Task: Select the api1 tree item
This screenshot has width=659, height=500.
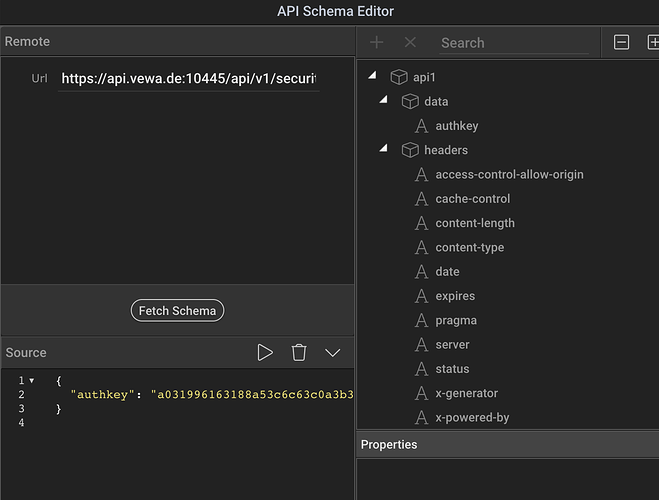Action: tap(424, 77)
